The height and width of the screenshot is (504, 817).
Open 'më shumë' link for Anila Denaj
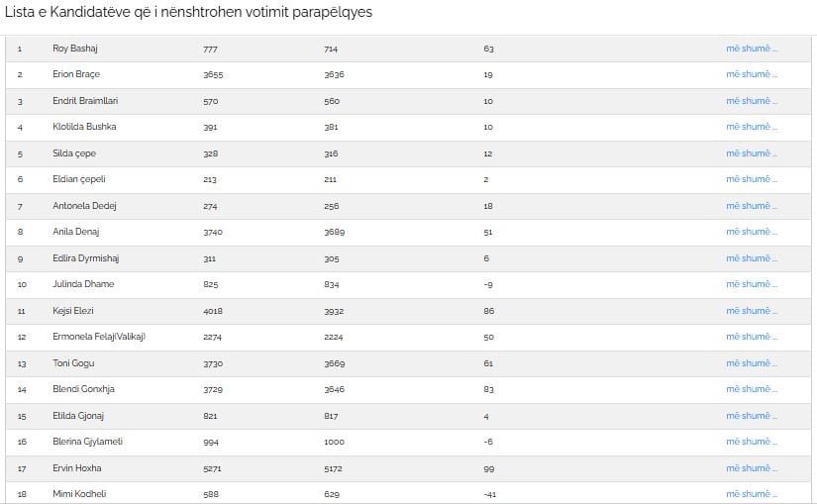coord(752,232)
